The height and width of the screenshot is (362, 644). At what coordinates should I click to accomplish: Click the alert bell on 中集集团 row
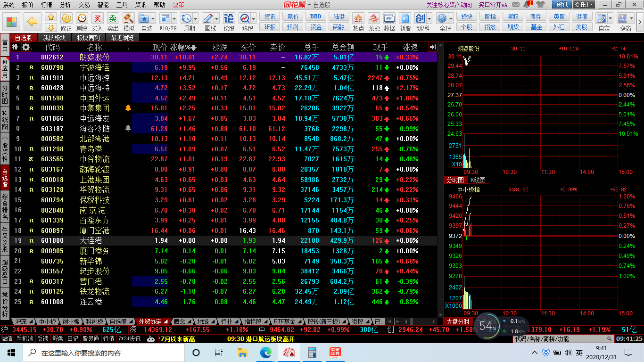coord(128,108)
